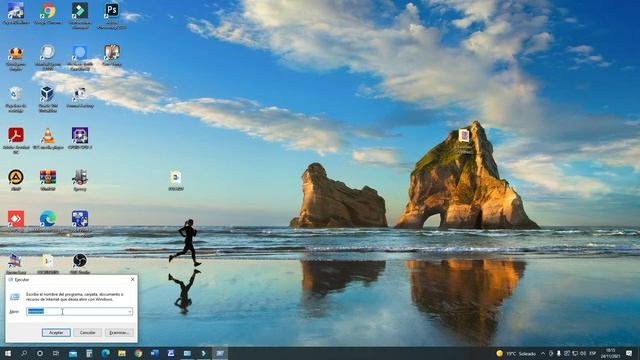Viewport: 640px width, 360px height.
Task: Open the Windows Start menu
Action: tap(8, 353)
